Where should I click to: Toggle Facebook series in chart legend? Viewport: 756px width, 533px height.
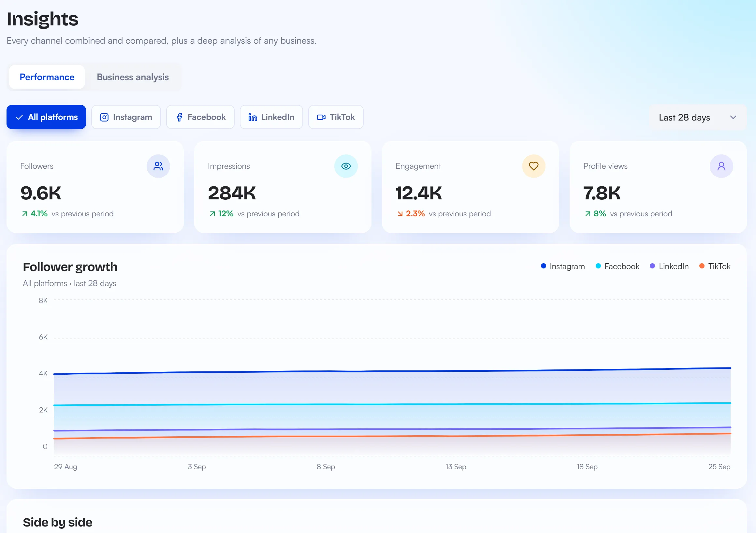point(618,266)
